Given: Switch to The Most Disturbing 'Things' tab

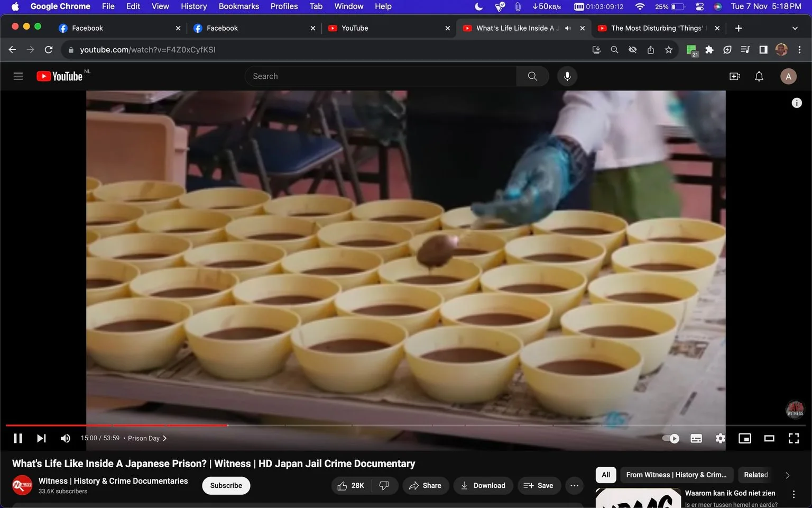Looking at the screenshot, I should point(657,28).
